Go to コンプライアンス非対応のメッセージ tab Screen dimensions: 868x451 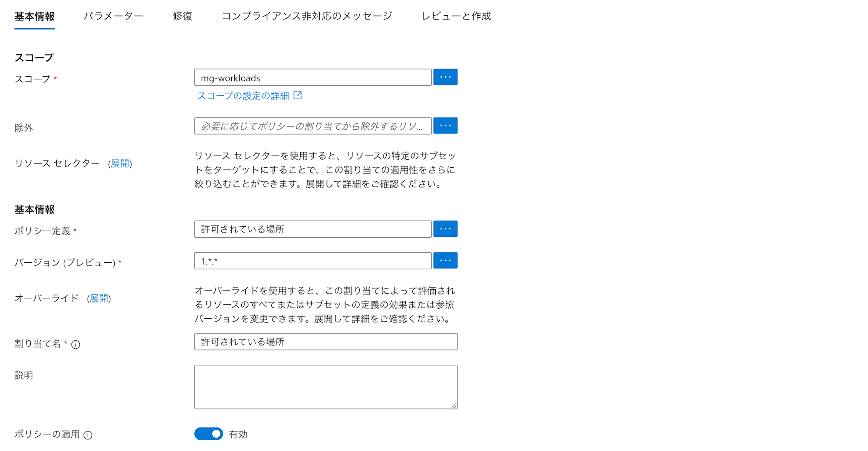[x=307, y=16]
